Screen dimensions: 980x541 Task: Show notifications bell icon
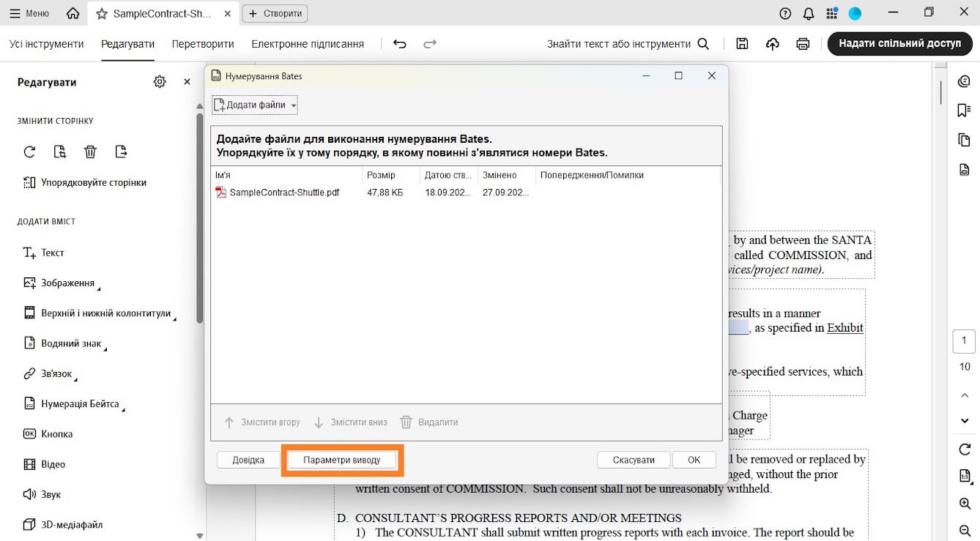pyautogui.click(x=809, y=13)
